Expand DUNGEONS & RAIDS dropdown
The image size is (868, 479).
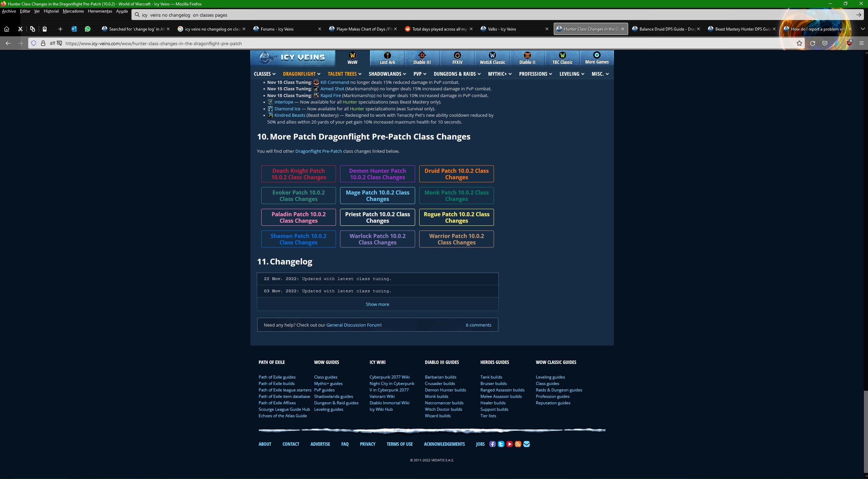(x=457, y=74)
